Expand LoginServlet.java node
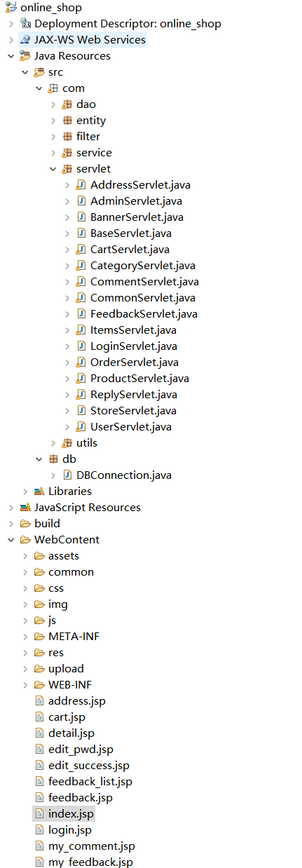This screenshot has width=302, height=868. (x=67, y=346)
